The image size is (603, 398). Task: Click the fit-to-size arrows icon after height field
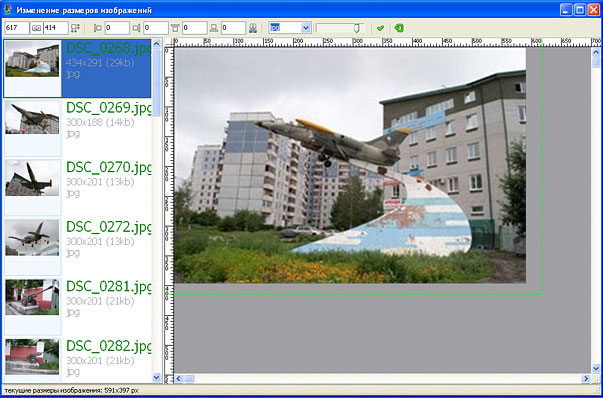click(75, 28)
